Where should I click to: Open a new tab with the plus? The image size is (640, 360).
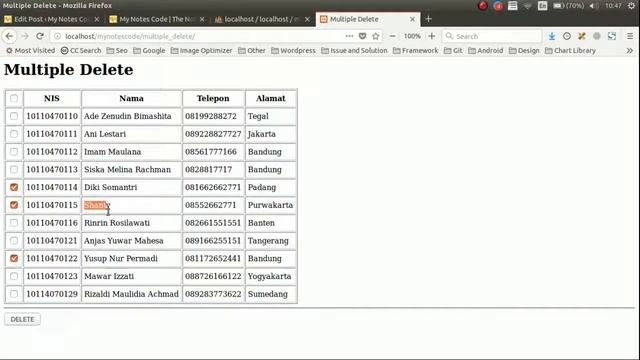(x=428, y=19)
